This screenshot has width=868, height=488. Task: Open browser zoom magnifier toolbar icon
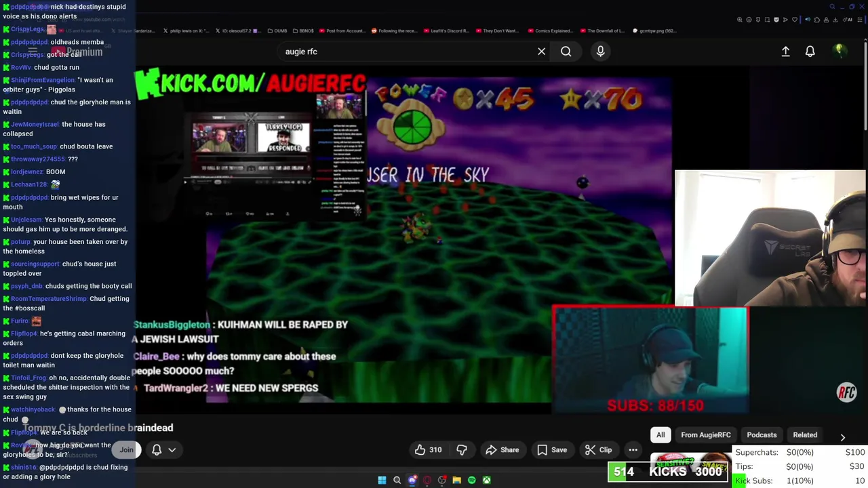740,20
